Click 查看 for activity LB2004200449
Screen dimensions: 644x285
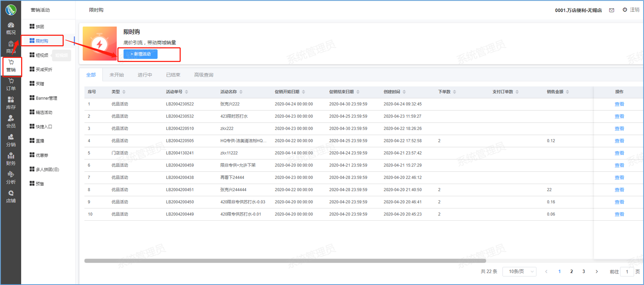point(619,214)
